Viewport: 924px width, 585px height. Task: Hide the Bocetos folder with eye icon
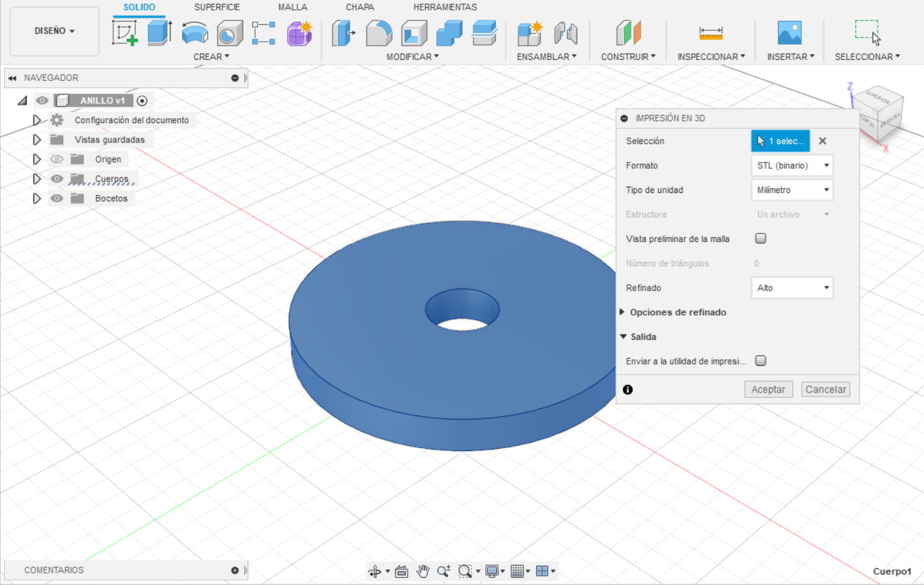pyautogui.click(x=57, y=198)
